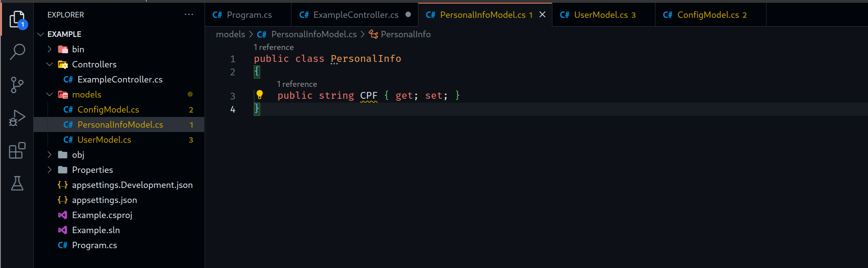
Task: Expand the bin folder
Action: pos(50,49)
